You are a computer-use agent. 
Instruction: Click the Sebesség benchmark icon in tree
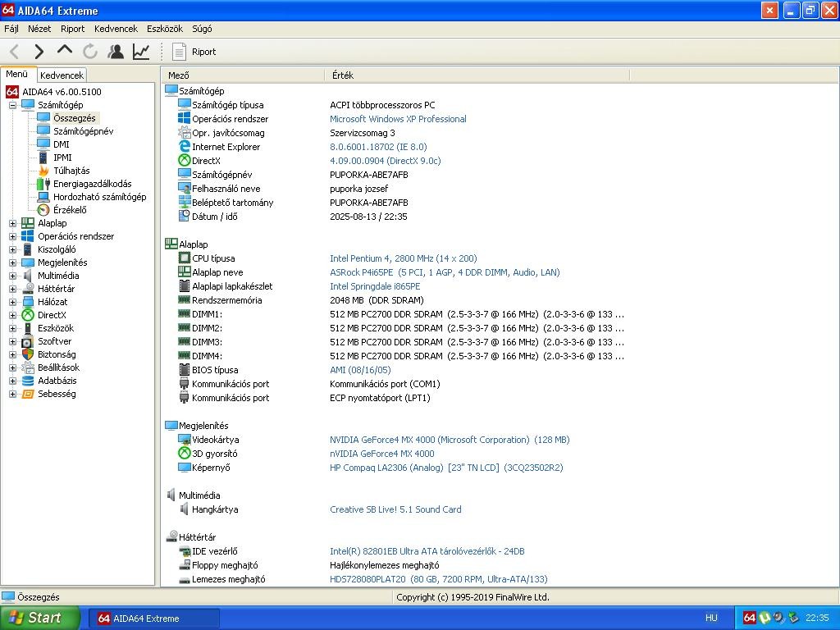point(28,394)
